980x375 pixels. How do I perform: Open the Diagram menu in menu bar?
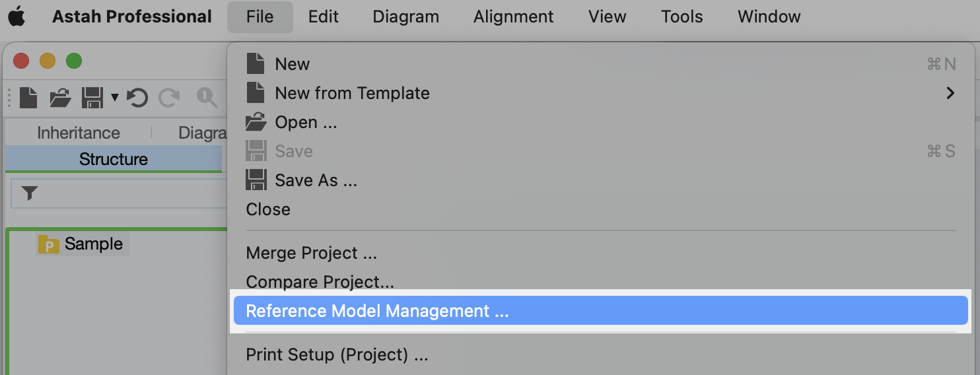405,17
